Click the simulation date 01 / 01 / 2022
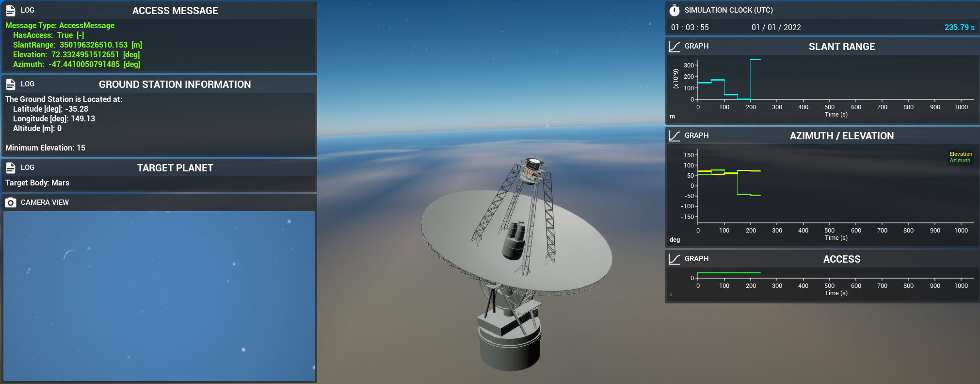The height and width of the screenshot is (384, 980). 776,28
